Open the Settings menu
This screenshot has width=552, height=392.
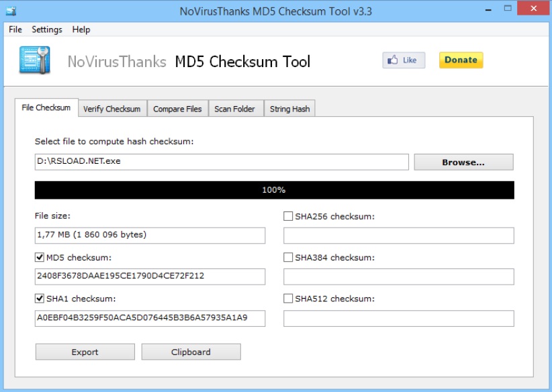click(47, 30)
